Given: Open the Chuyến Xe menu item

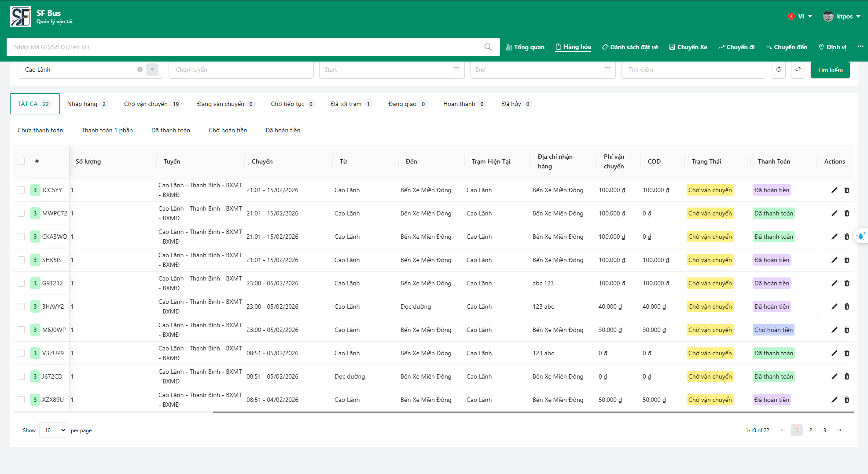Looking at the screenshot, I should point(688,47).
